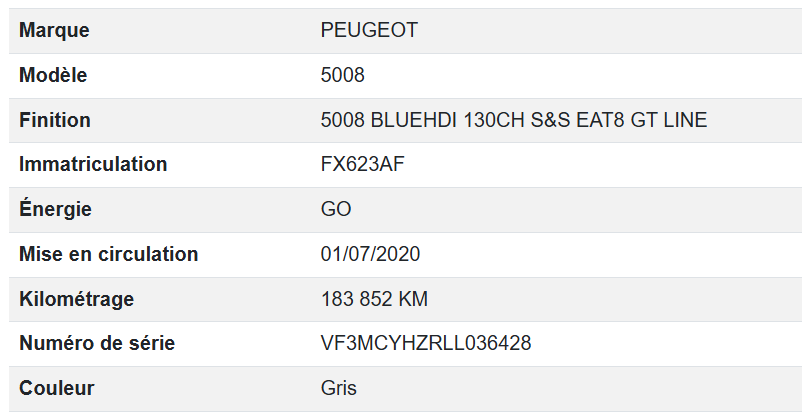
Task: Select the 183 852 KM mileage value
Action: coord(374,299)
